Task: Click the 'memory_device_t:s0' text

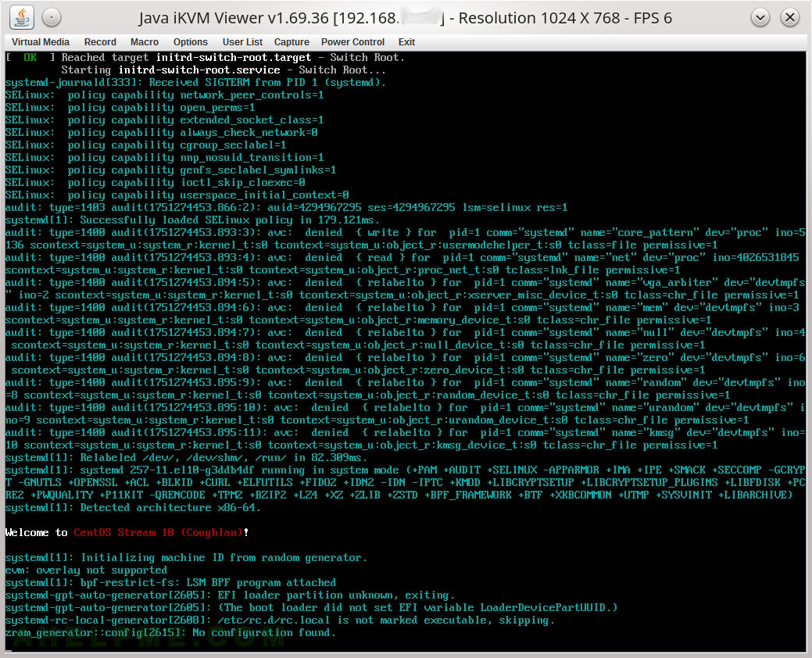Action: 474,320
